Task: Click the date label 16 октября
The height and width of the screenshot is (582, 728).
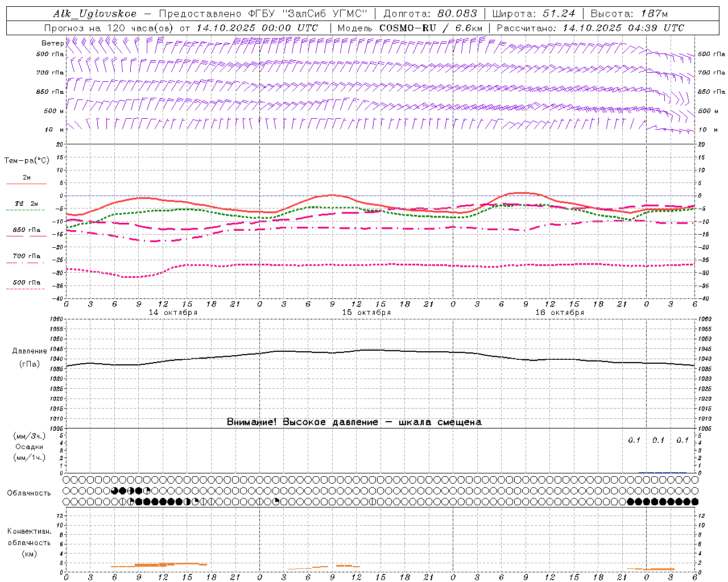Action: (560, 313)
